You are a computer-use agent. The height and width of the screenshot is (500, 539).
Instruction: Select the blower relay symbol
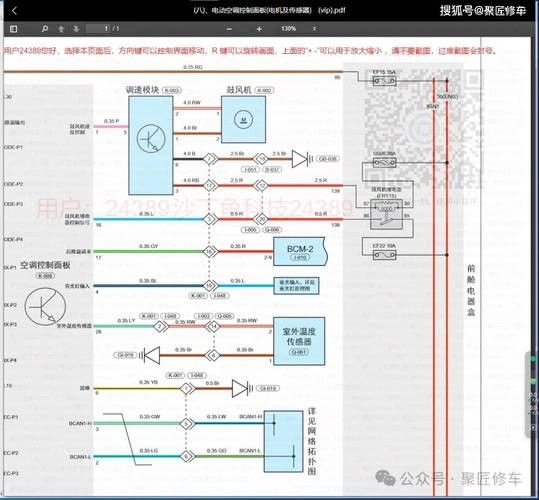coord(386,215)
